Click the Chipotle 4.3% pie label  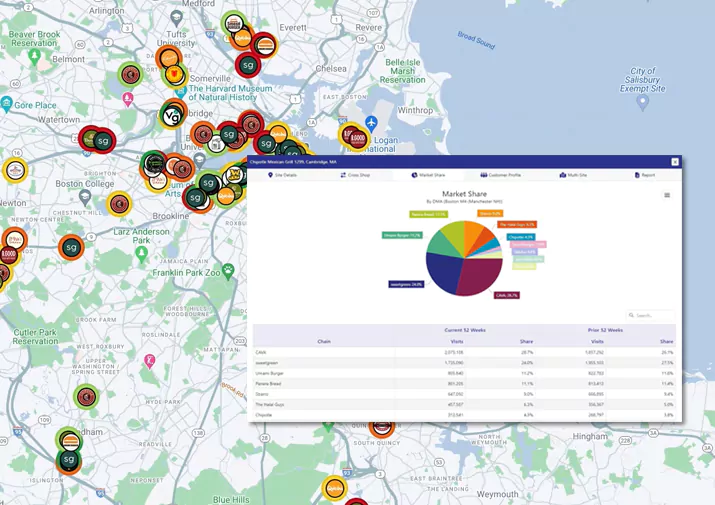[x=521, y=237]
